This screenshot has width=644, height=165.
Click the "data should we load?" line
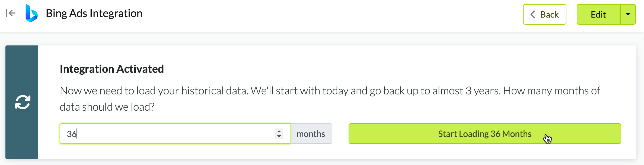point(107,107)
